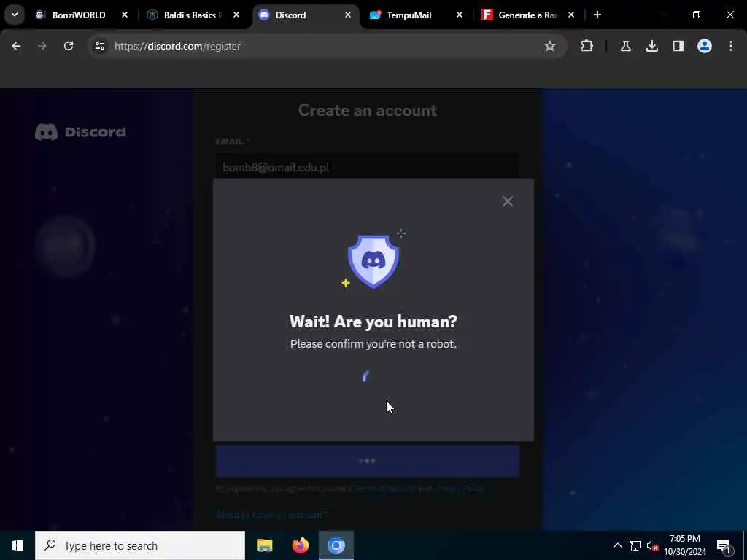Close the TempuMail tab
The image size is (747, 560).
(x=460, y=15)
